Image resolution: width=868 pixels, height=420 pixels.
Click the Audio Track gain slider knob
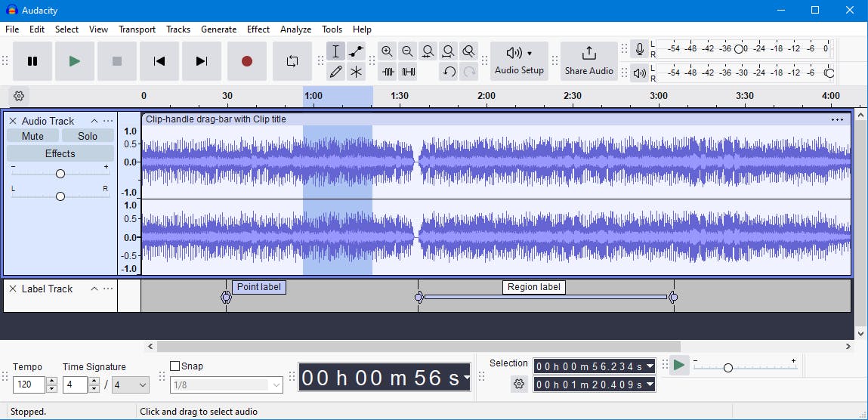point(60,174)
